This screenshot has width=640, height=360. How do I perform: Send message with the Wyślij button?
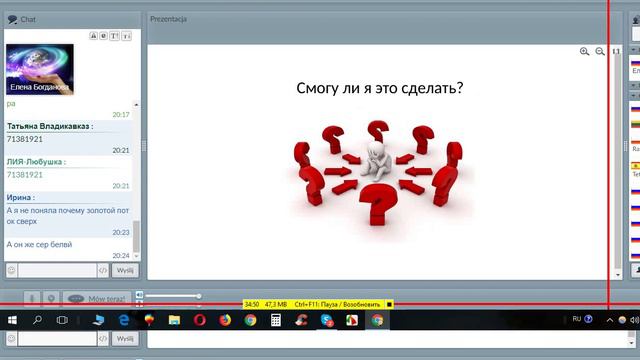[125, 270]
